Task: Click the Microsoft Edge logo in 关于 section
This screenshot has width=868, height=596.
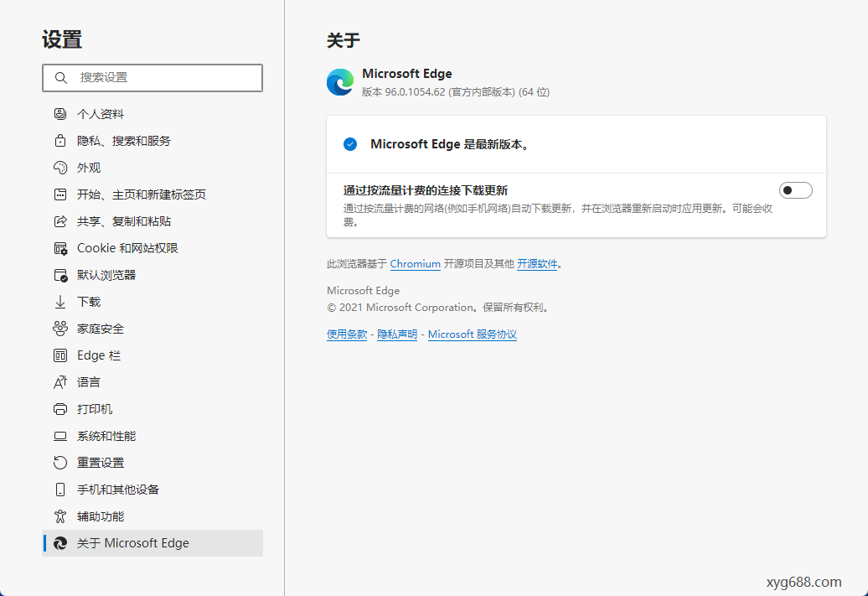Action: click(339, 82)
